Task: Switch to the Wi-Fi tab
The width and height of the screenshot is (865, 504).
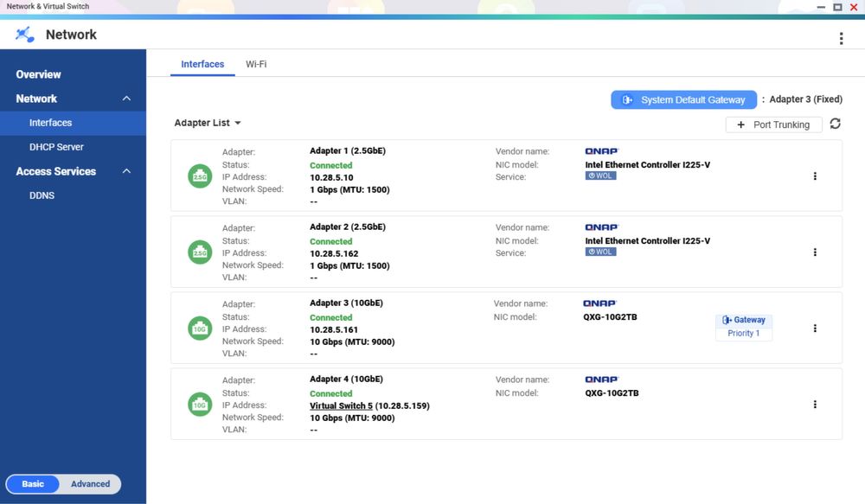Action: tap(255, 65)
